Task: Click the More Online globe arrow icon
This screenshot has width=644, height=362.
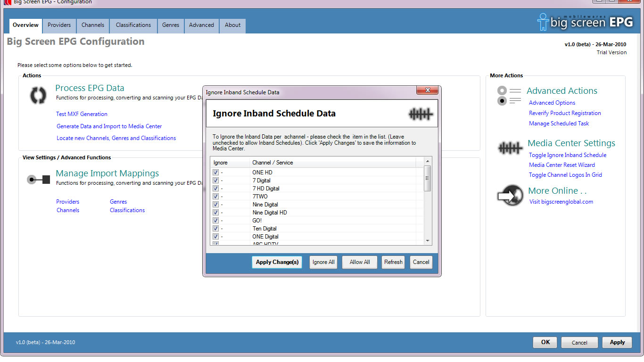Action: point(510,196)
